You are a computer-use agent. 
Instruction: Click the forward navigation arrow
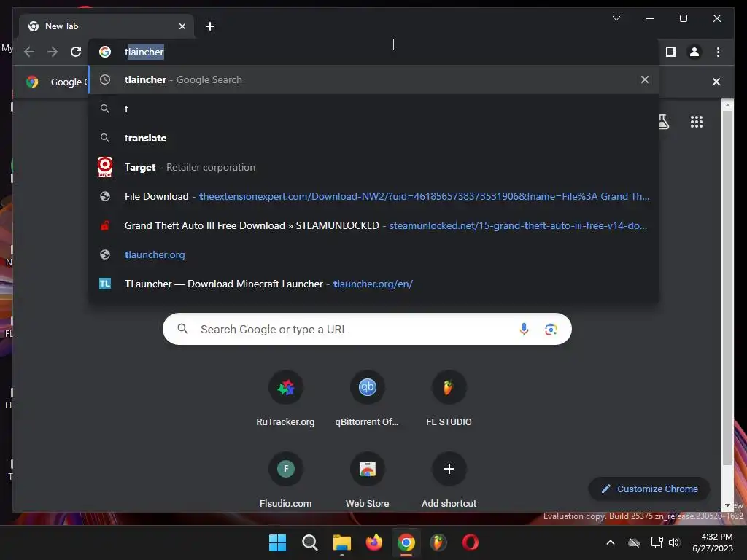pyautogui.click(x=53, y=52)
